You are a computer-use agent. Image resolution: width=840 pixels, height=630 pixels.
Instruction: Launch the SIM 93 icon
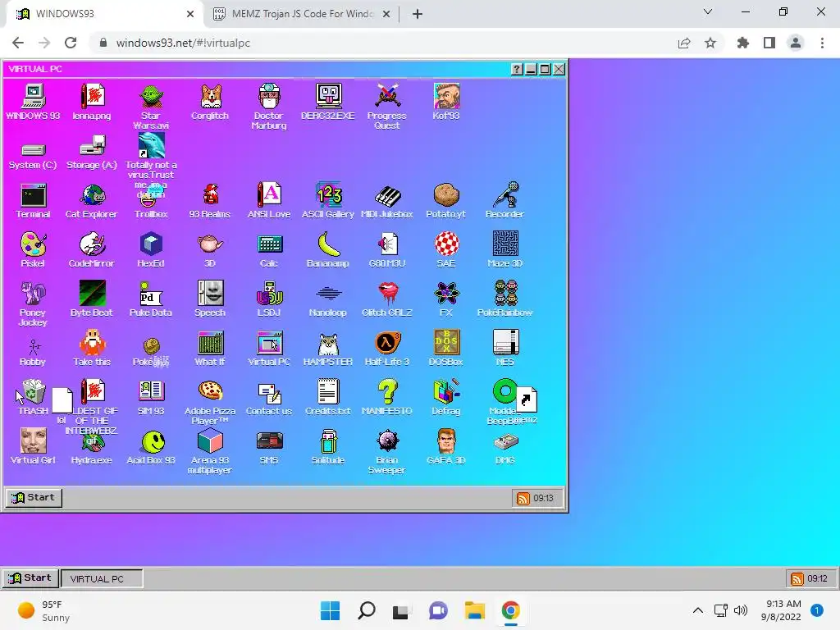click(x=151, y=393)
